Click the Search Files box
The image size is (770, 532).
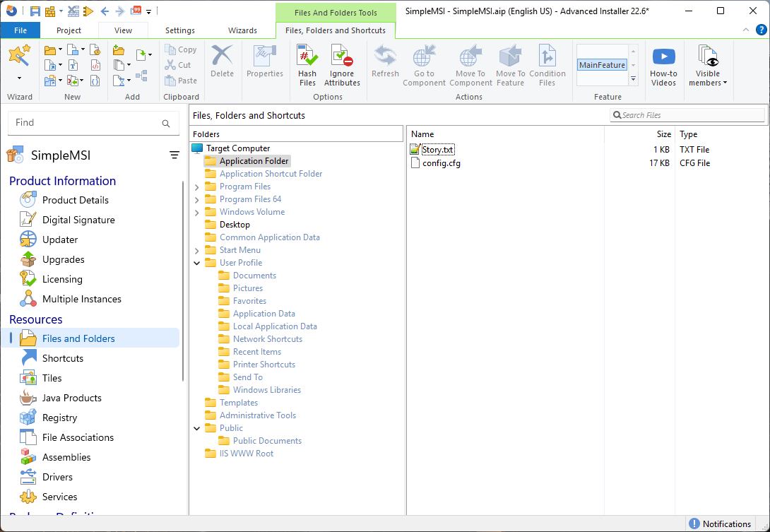[x=687, y=115]
